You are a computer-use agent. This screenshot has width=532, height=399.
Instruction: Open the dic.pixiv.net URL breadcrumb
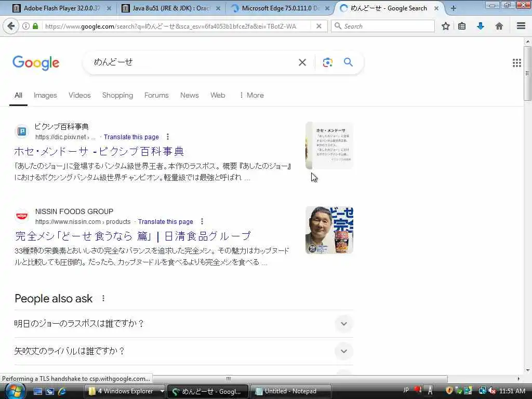tap(65, 137)
